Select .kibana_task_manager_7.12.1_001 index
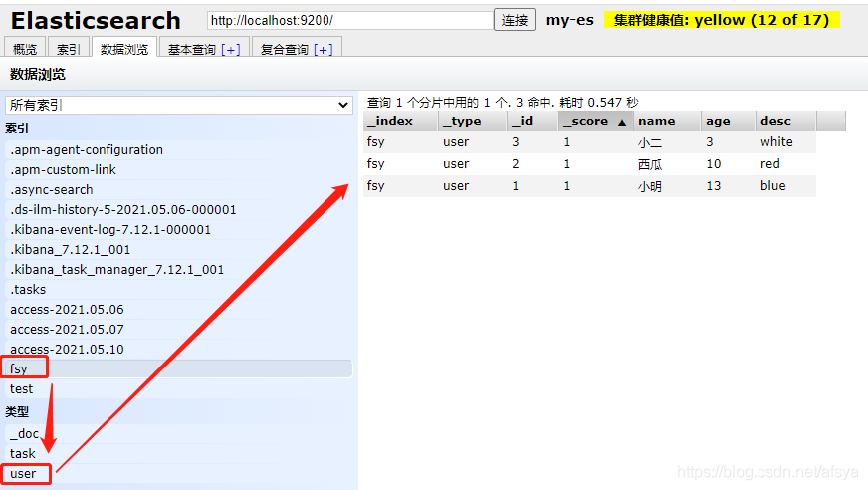Viewport: 868px width, 490px height. [x=179, y=270]
